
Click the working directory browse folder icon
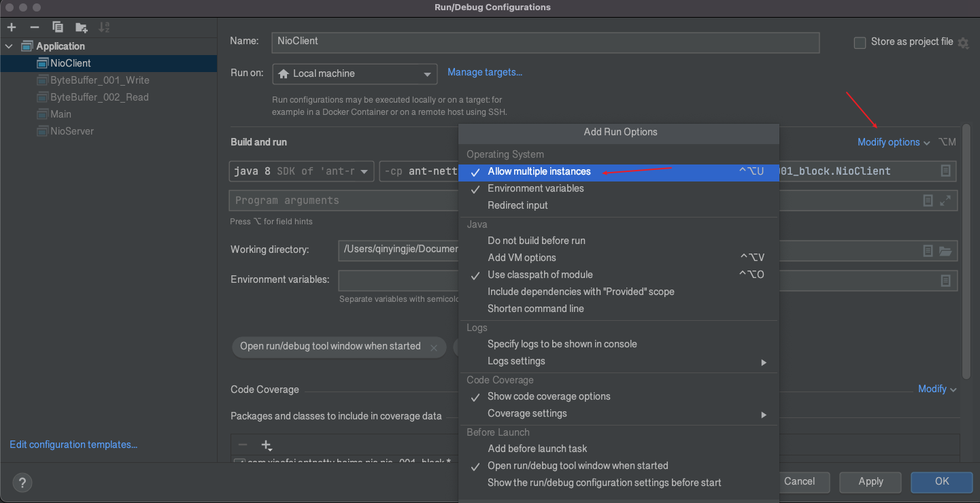tap(945, 251)
